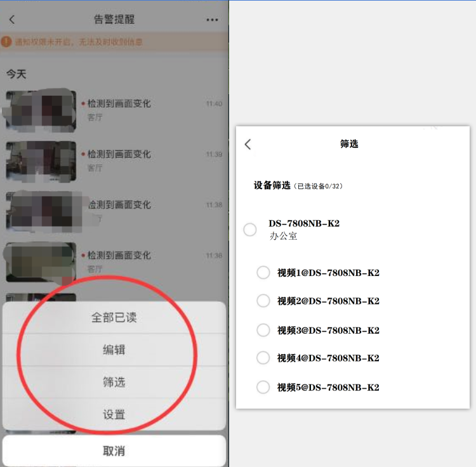Open the 11:36 alarm thumbnail
The width and height of the screenshot is (476, 467).
(x=41, y=263)
